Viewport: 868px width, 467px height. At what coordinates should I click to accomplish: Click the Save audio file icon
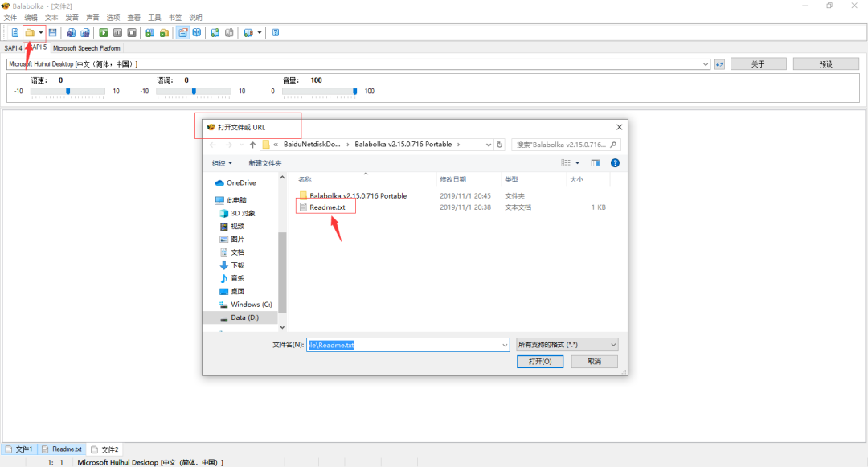click(x=71, y=33)
